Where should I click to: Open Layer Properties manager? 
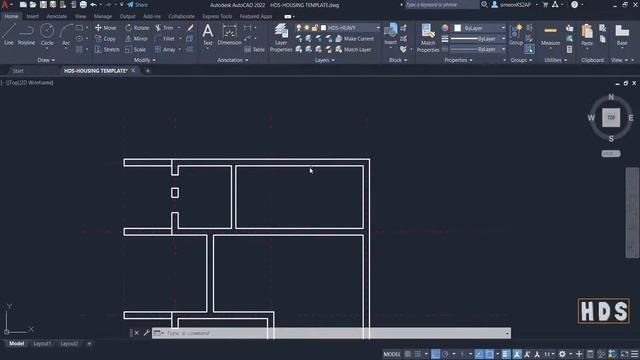click(281, 38)
